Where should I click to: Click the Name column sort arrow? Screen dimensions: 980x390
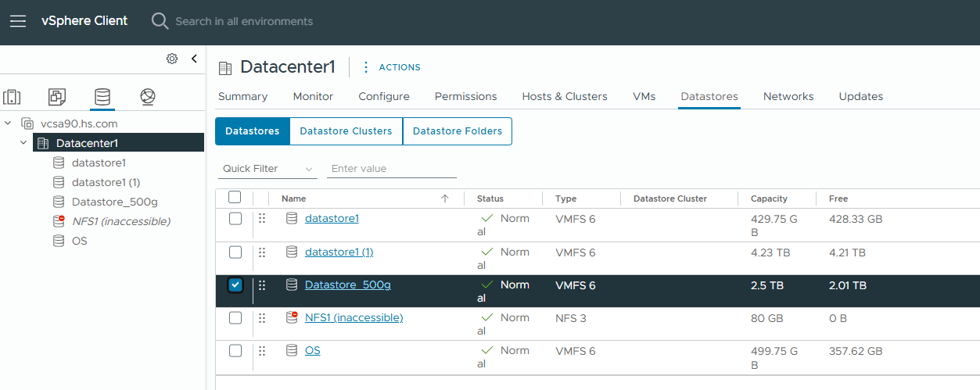pyautogui.click(x=445, y=199)
